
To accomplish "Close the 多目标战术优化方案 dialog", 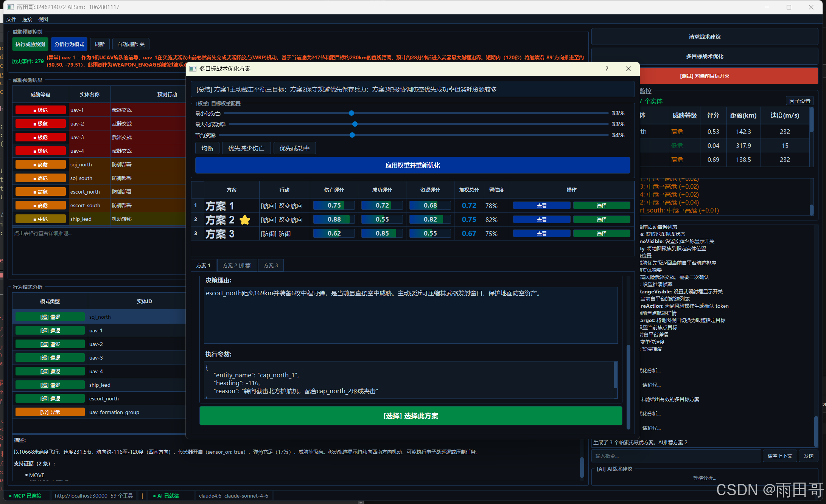I will [x=628, y=68].
